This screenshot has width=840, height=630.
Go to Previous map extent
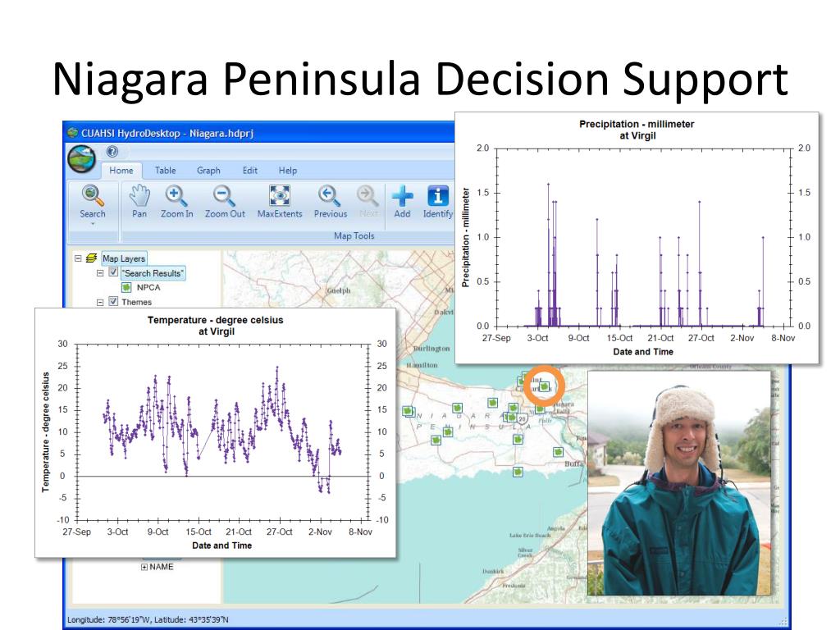tap(330, 202)
